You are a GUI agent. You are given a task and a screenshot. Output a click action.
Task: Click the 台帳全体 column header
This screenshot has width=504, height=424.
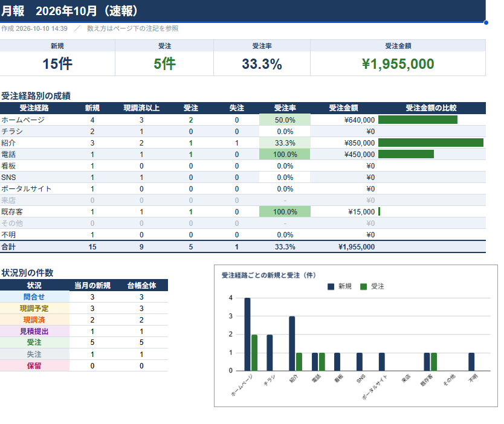pyautogui.click(x=141, y=285)
